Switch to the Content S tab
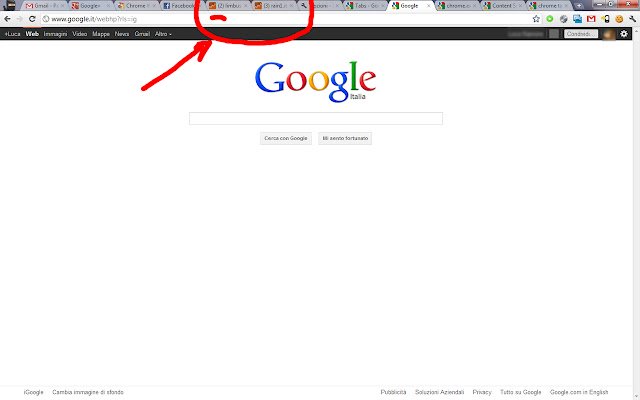 [x=502, y=6]
